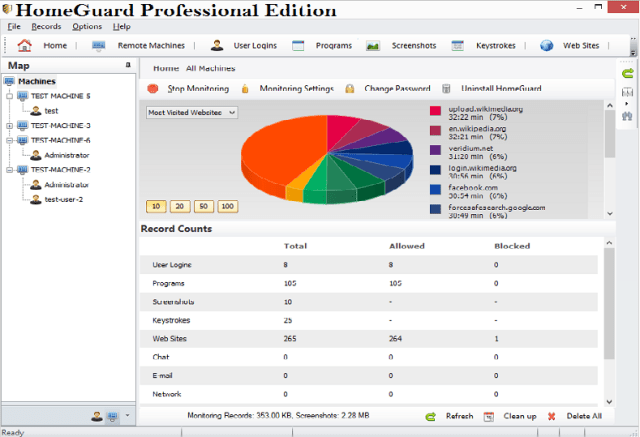Click the en.wikipedia.org legend entry
Image resolution: width=640 pixels, height=437 pixels.
[478, 133]
